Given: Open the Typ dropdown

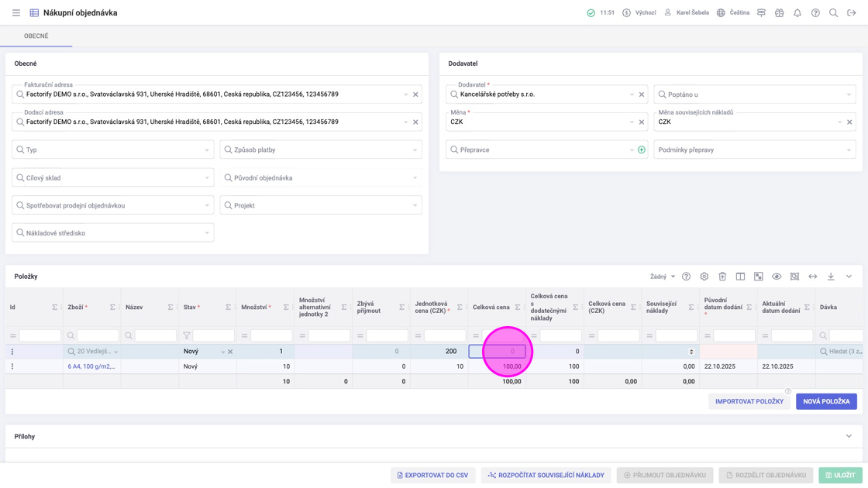Looking at the screenshot, I should click(x=113, y=149).
